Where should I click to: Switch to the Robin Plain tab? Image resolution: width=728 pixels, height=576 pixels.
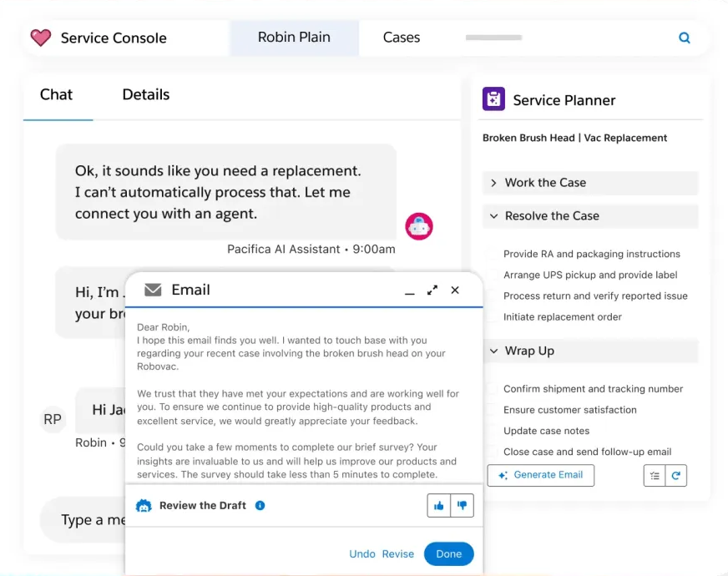tap(294, 38)
